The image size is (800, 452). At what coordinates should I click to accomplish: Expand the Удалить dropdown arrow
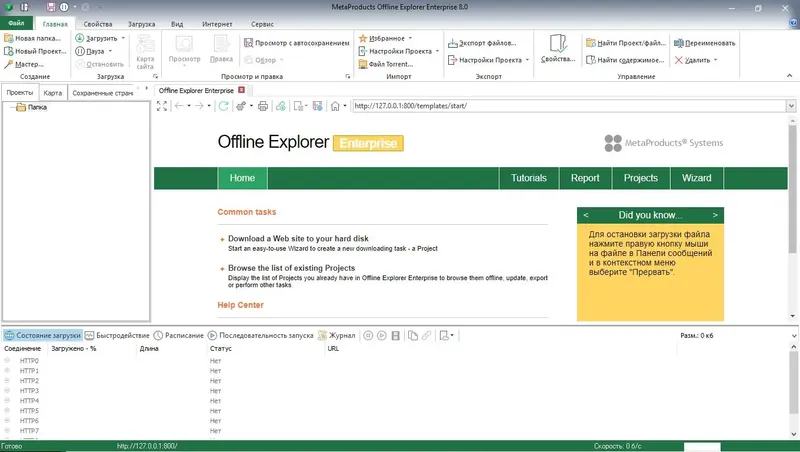715,60
